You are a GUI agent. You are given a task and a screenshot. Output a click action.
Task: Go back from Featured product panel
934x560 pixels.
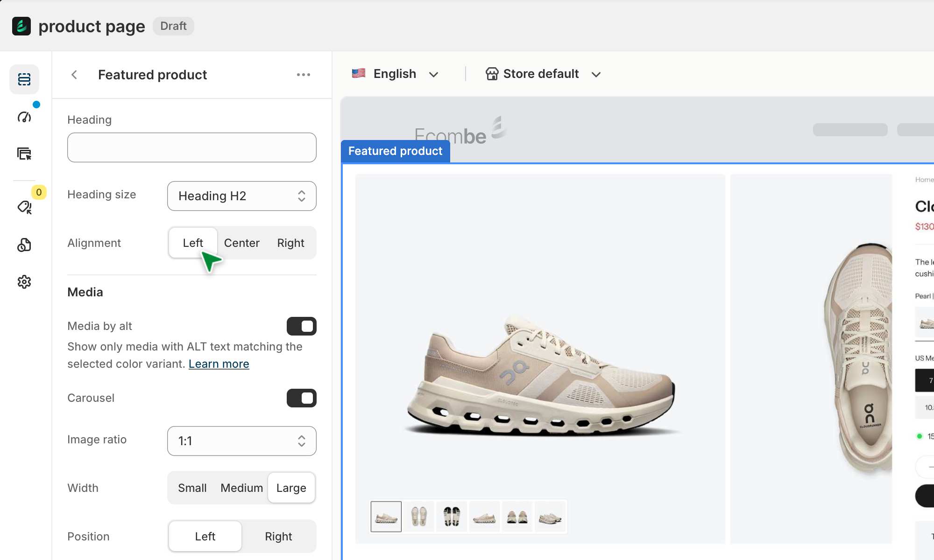coord(74,75)
